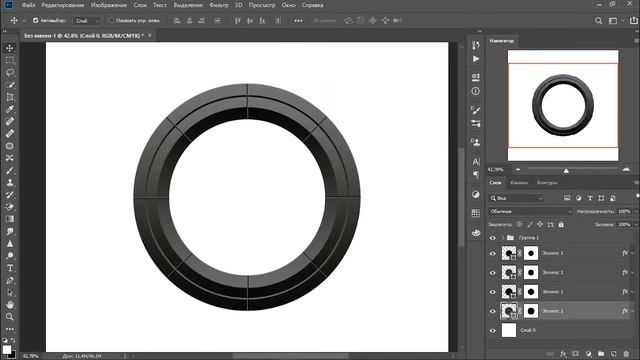Select the Horizontal Type tool

click(x=10, y=268)
